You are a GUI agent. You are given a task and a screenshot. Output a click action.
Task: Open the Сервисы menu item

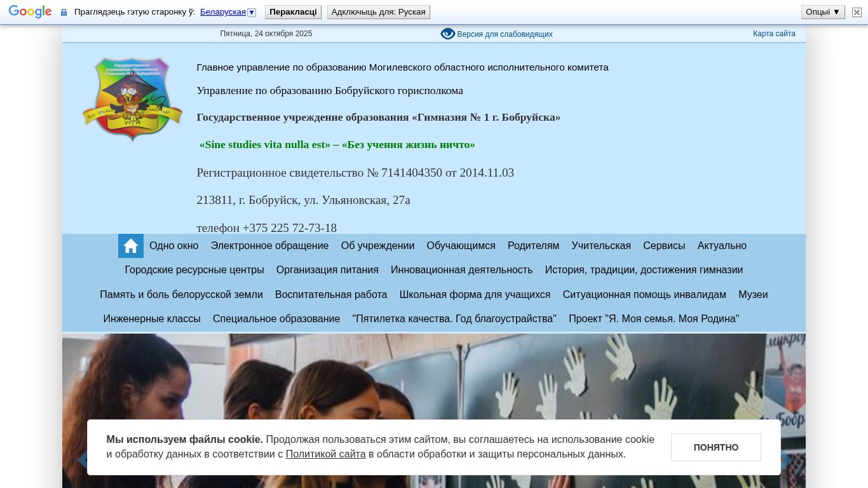tap(664, 246)
